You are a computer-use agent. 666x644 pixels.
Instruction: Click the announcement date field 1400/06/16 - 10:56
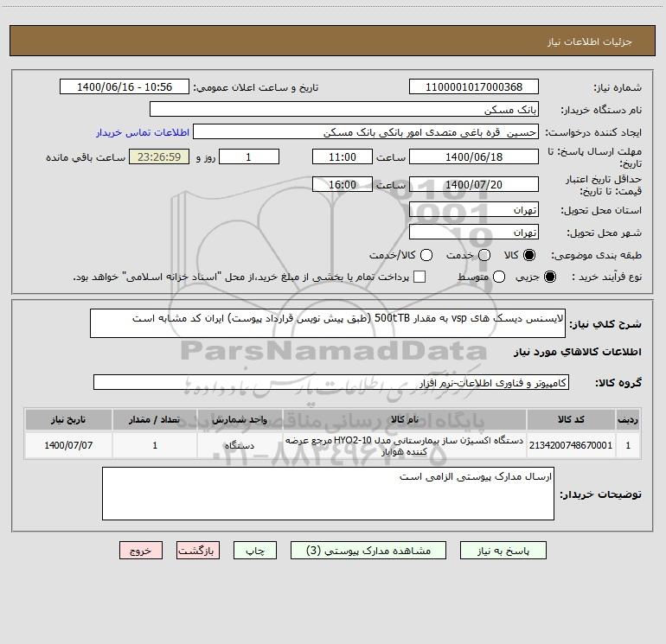click(125, 87)
